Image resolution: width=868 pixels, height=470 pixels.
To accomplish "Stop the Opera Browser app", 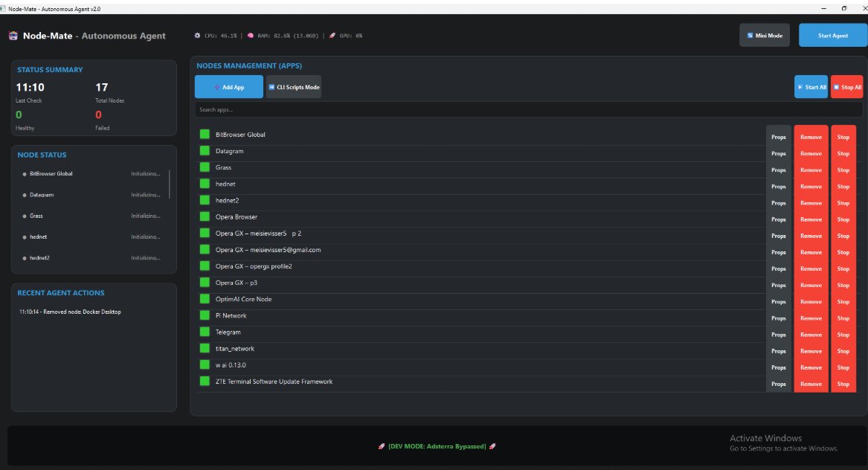I will point(843,219).
